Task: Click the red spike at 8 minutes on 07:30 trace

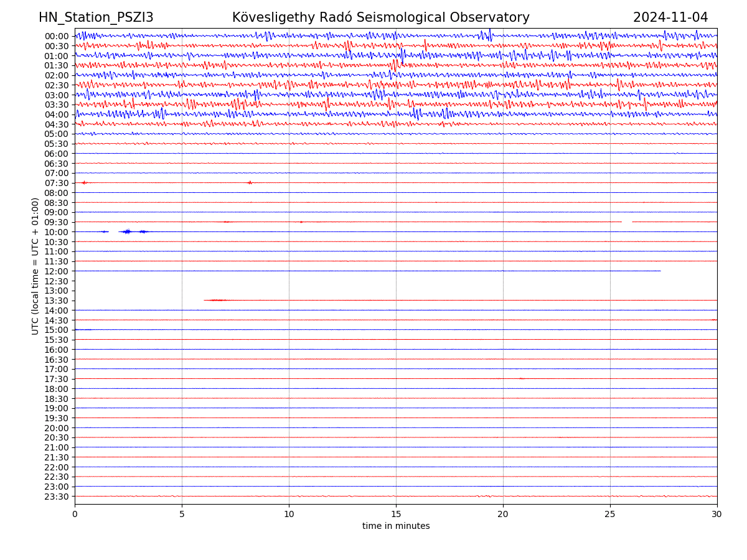Action: [250, 182]
